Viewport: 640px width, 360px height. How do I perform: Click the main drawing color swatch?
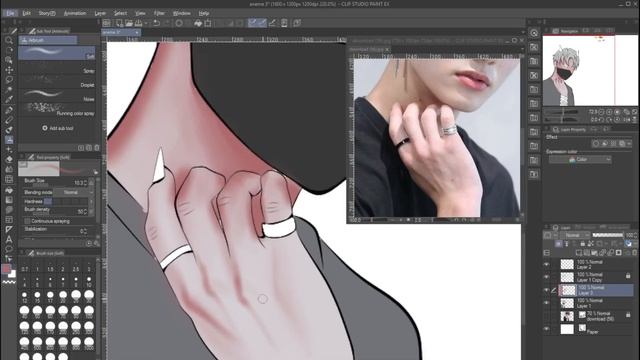tap(6, 268)
